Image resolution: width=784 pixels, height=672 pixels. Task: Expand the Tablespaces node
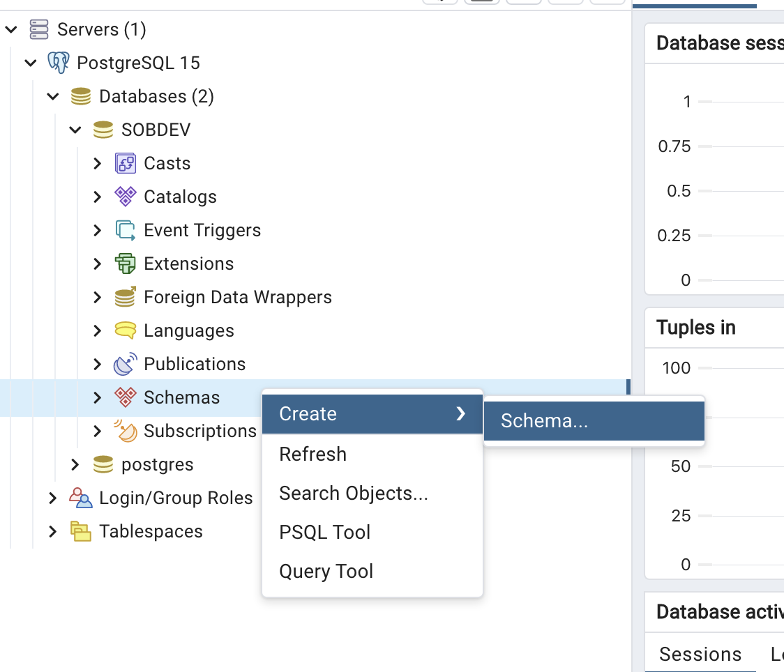pyautogui.click(x=53, y=532)
